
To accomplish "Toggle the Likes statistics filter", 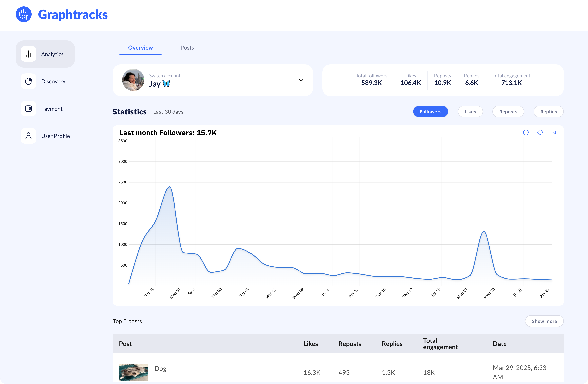I will 470,112.
